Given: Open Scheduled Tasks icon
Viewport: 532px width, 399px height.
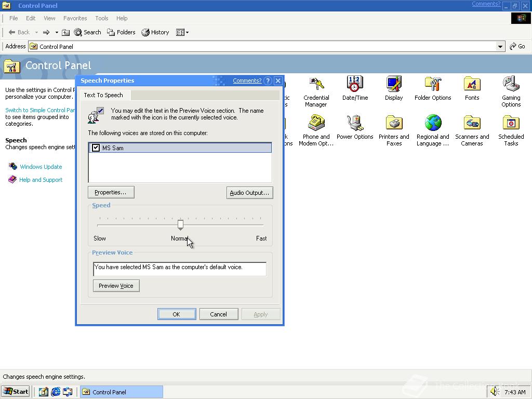Looking at the screenshot, I should coord(511,130).
